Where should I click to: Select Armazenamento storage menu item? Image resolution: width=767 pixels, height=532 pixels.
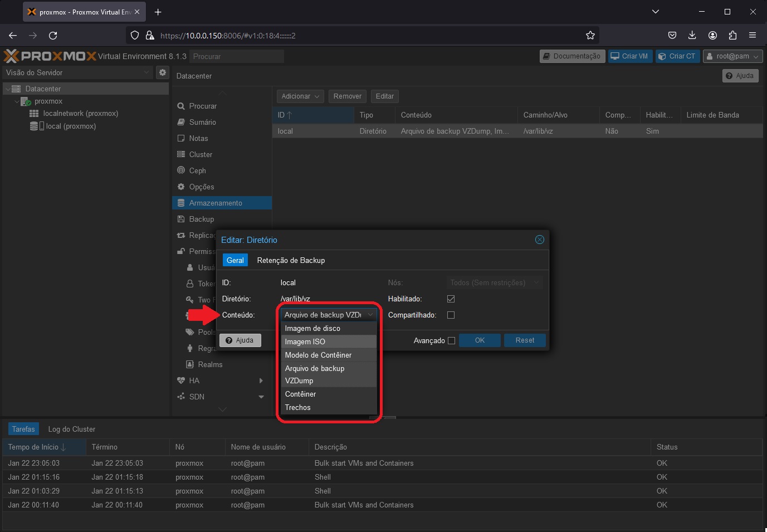(222, 203)
